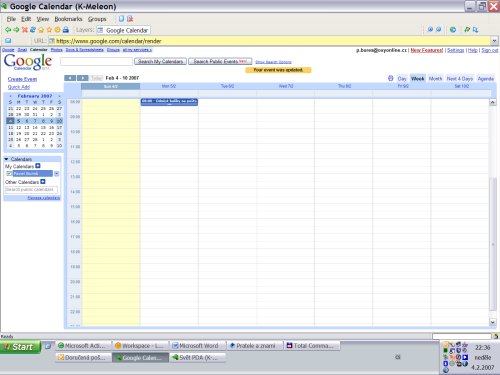Go forward with the green right arrow
Screen dimensions: 500x375
coord(16,30)
